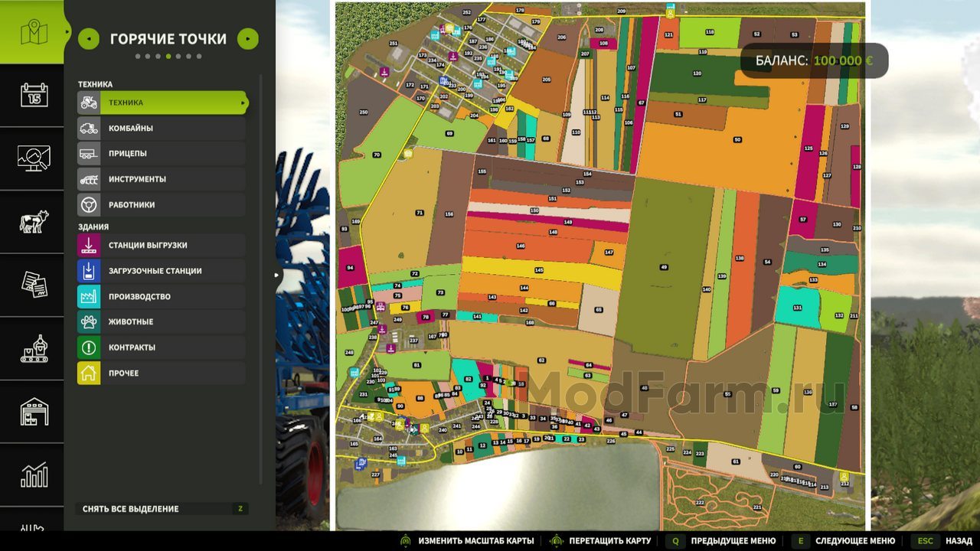Click Назад to exit the menu

click(941, 541)
